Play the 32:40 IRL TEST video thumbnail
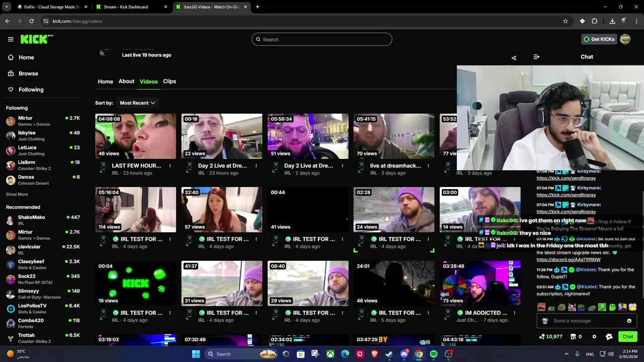The height and width of the screenshot is (362, 644). (222, 210)
